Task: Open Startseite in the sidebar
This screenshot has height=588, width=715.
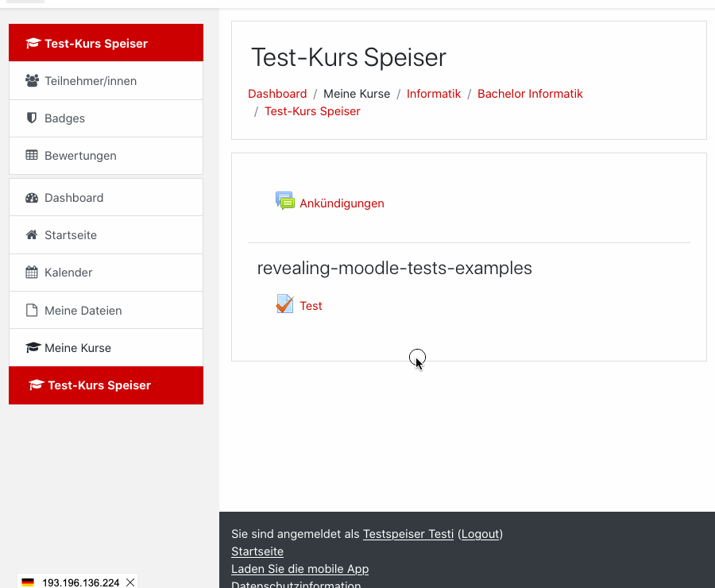Action: [106, 235]
